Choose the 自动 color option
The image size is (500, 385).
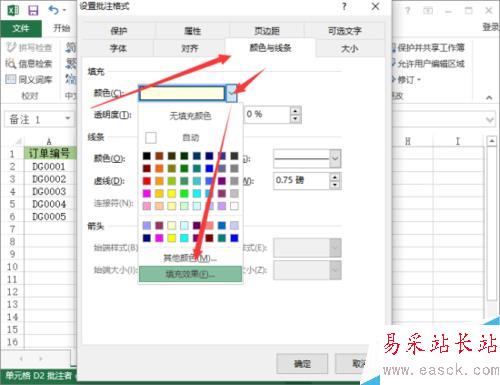(190, 137)
